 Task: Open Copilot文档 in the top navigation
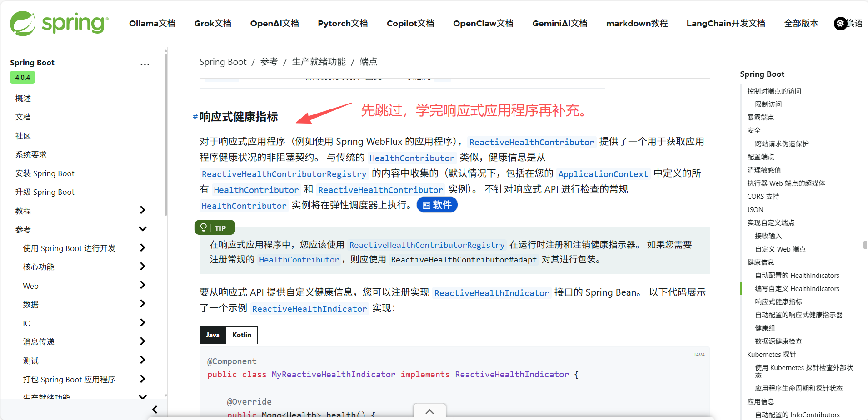coord(410,23)
